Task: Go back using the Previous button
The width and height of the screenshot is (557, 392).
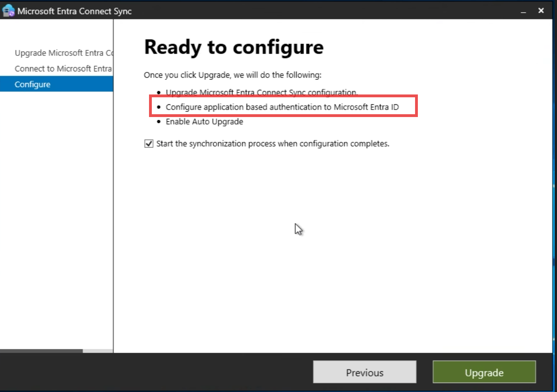Action: click(x=364, y=372)
